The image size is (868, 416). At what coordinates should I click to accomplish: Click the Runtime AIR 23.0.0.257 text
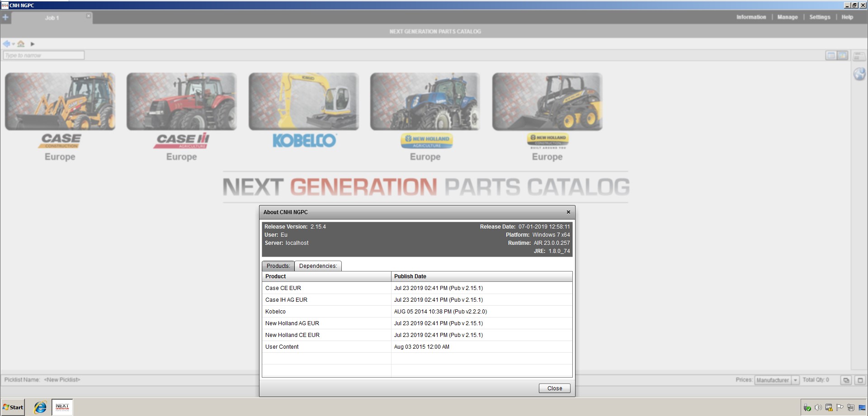[539, 243]
